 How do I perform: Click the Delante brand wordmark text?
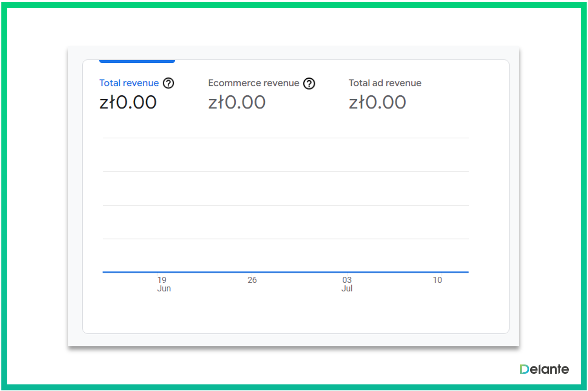click(x=550, y=369)
